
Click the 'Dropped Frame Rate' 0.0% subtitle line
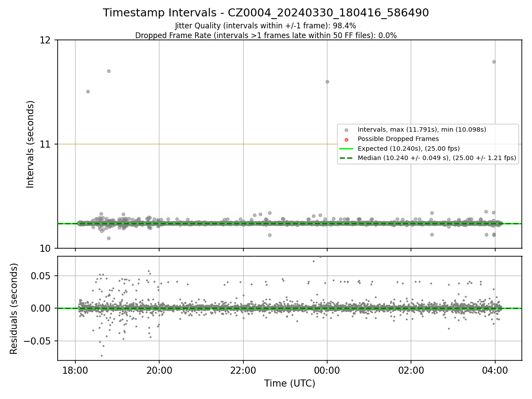(x=266, y=35)
